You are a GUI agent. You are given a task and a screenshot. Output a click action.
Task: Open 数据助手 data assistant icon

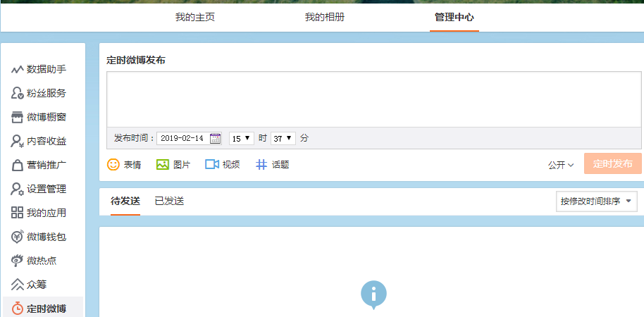click(18, 69)
